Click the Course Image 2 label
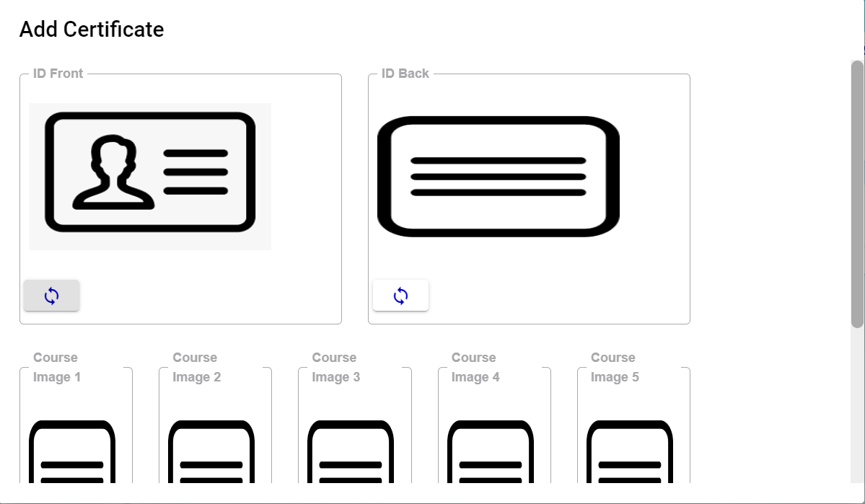 coord(196,367)
